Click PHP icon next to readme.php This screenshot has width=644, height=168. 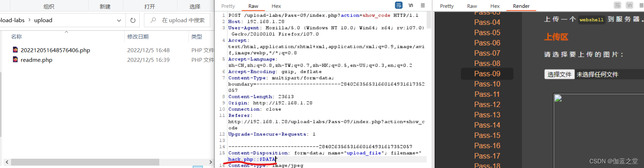click(15, 59)
